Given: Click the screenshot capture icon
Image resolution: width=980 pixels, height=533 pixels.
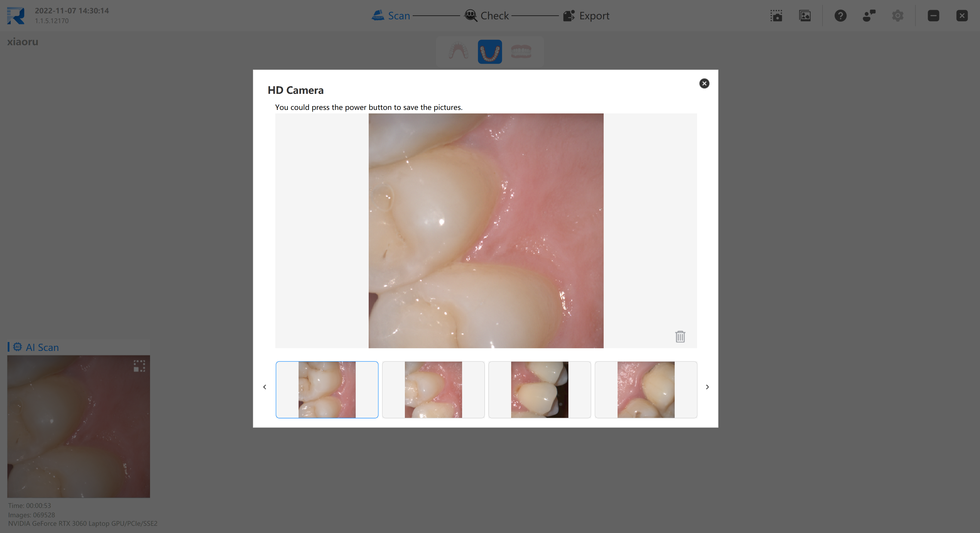Looking at the screenshot, I should point(776,16).
